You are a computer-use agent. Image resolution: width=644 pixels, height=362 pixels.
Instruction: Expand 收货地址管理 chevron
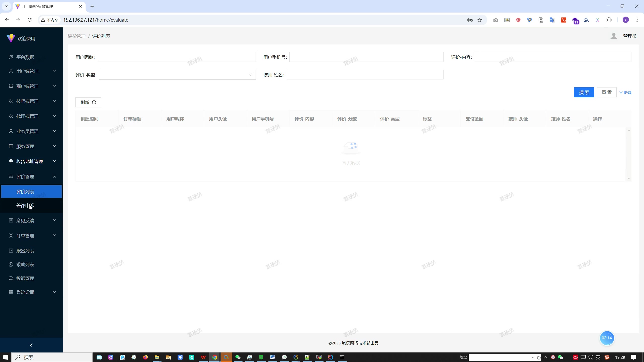(x=55, y=161)
